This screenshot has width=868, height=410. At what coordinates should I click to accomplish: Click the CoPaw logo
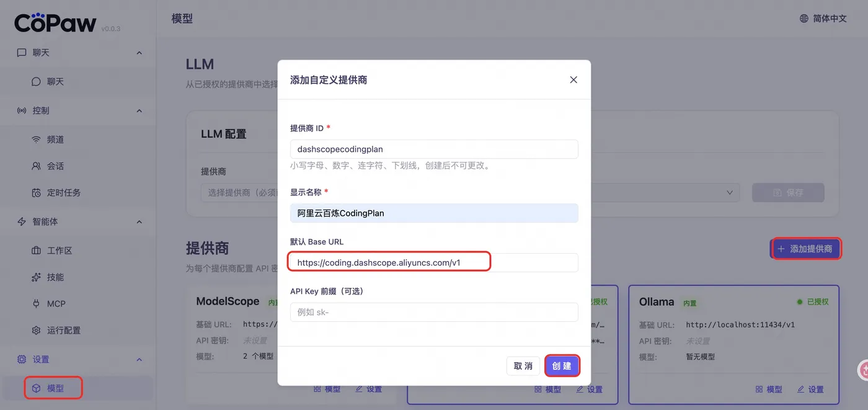(x=55, y=22)
